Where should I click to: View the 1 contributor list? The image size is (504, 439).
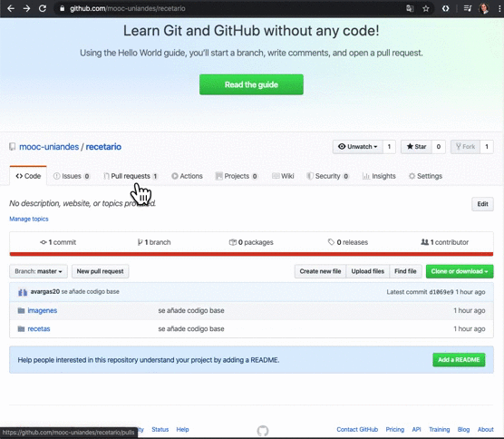coord(445,242)
